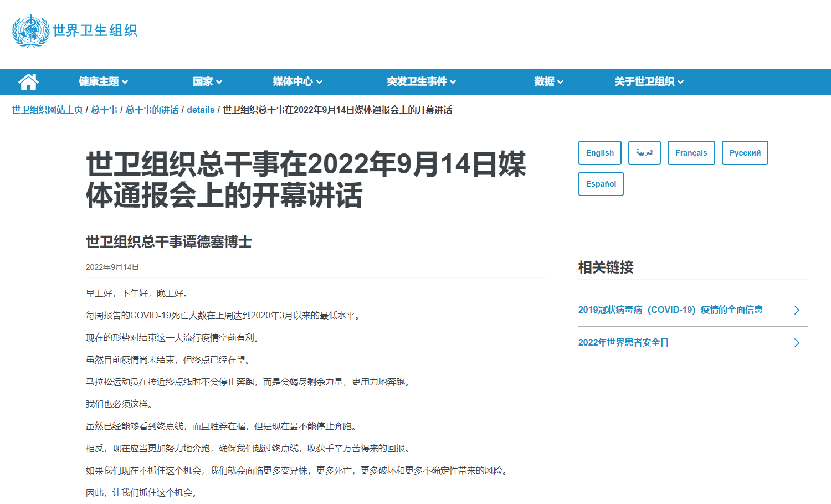
Task: Click the line 虽然目前疫情尚未结束，但终点已经在望
Action: [170, 360]
